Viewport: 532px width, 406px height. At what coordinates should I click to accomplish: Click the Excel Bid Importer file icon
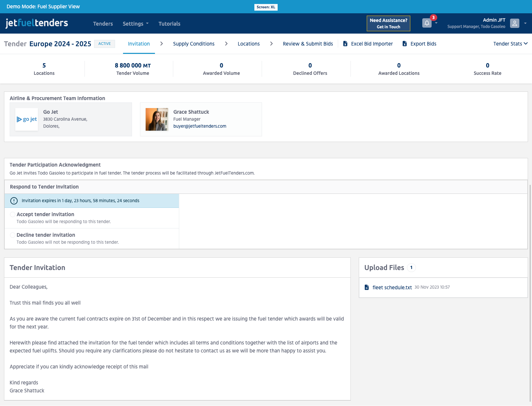click(x=345, y=44)
